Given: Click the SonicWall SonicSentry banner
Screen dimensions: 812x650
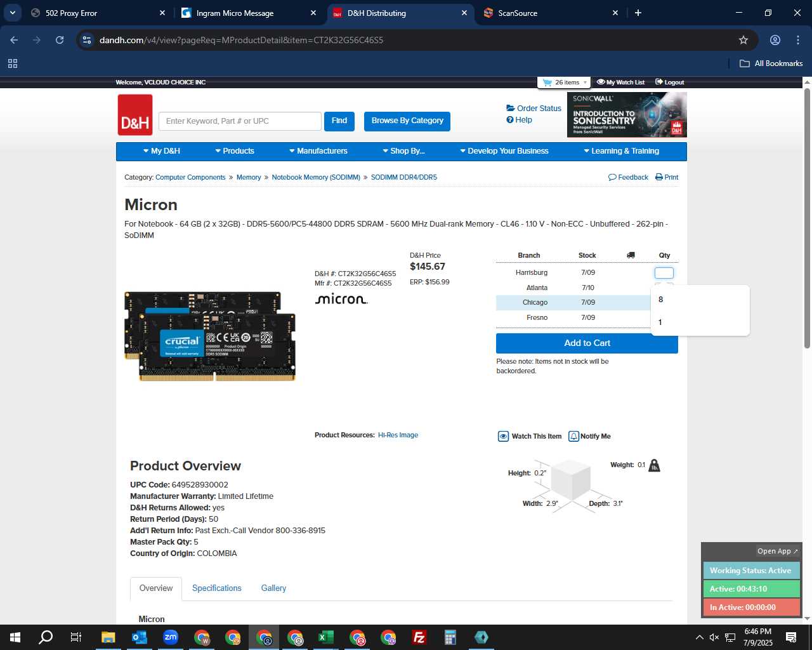Looking at the screenshot, I should coord(627,115).
